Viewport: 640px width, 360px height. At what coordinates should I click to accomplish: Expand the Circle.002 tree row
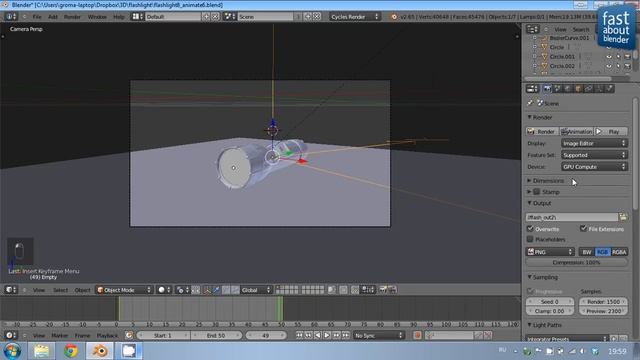click(x=535, y=65)
